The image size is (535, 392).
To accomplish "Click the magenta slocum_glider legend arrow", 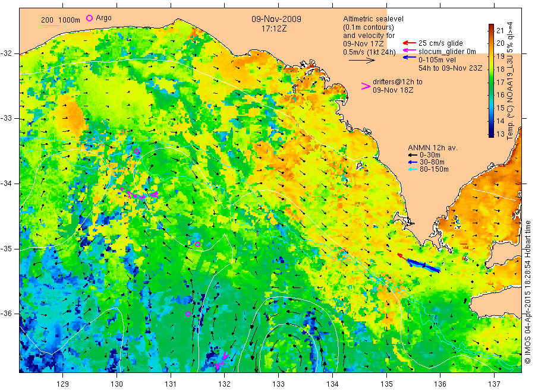I will pyautogui.click(x=410, y=51).
